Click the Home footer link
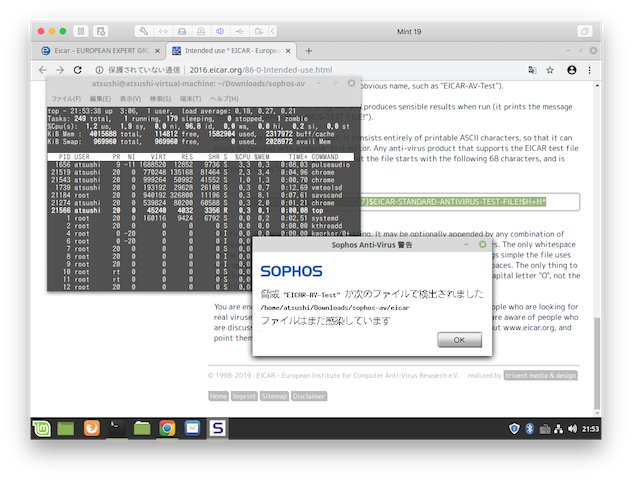Screen dimensions: 632x480 pyautogui.click(x=218, y=397)
